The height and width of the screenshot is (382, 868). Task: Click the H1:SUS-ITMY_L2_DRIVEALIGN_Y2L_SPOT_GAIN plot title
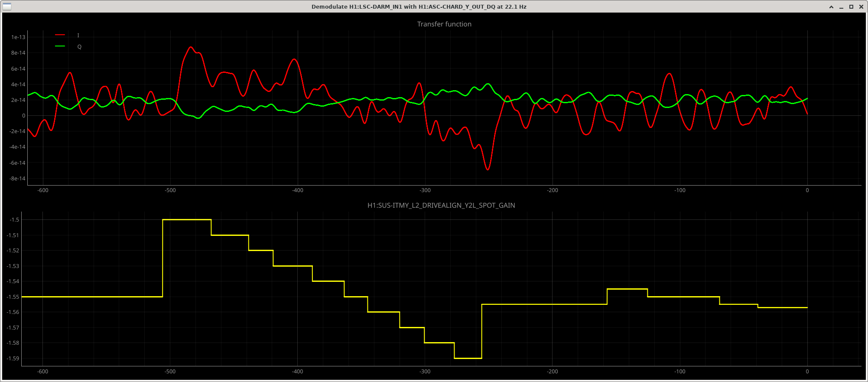coord(441,206)
